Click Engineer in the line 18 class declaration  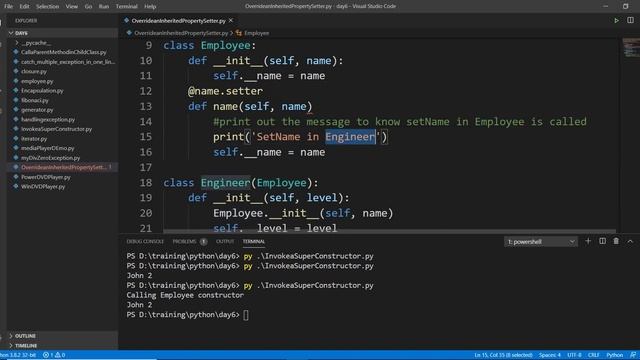tap(225, 182)
